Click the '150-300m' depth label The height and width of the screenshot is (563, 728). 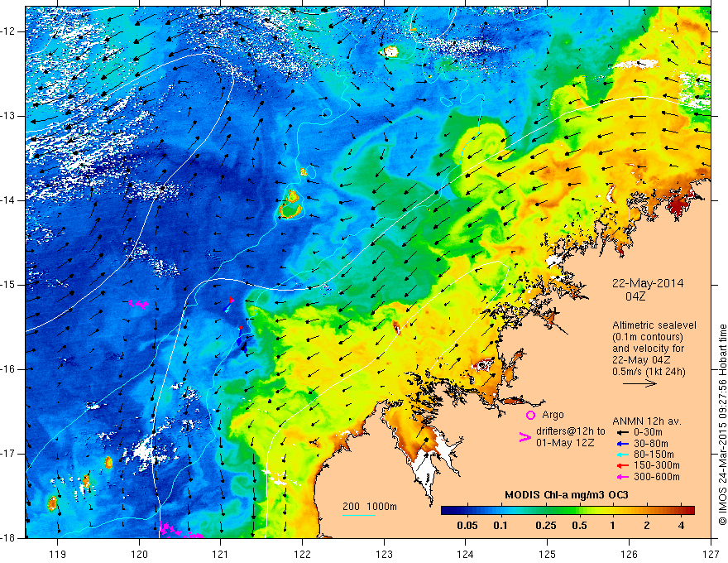coord(657,466)
